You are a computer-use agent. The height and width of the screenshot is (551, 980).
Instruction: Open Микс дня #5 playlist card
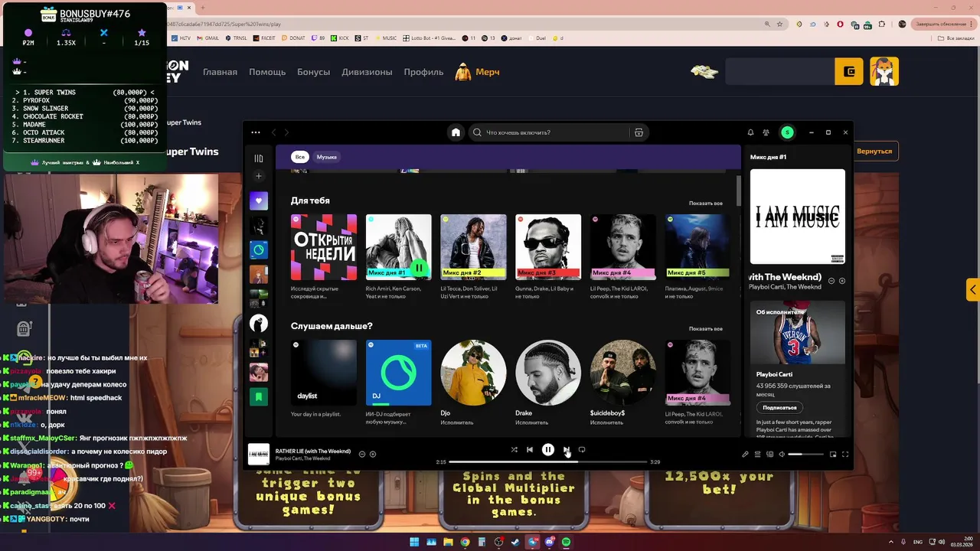pos(697,256)
